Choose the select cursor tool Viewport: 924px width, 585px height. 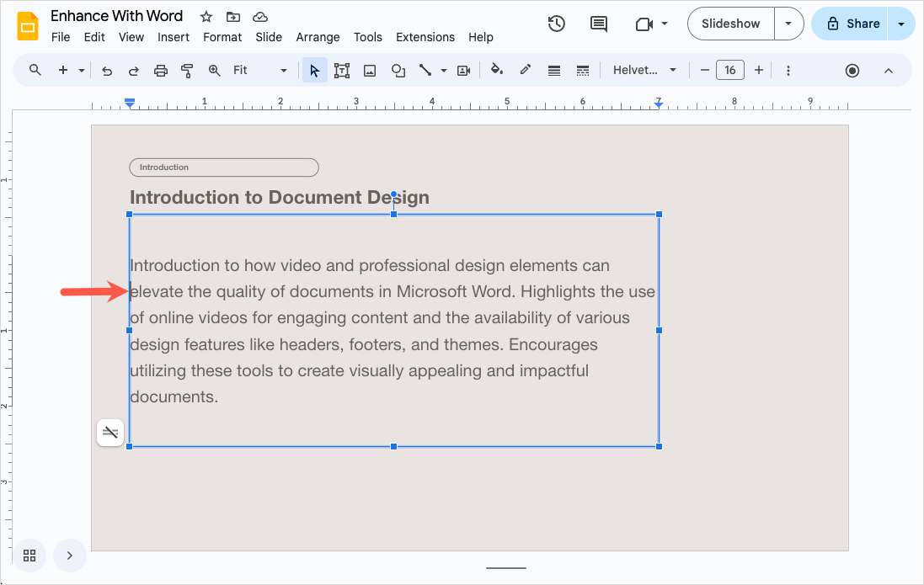(x=315, y=71)
